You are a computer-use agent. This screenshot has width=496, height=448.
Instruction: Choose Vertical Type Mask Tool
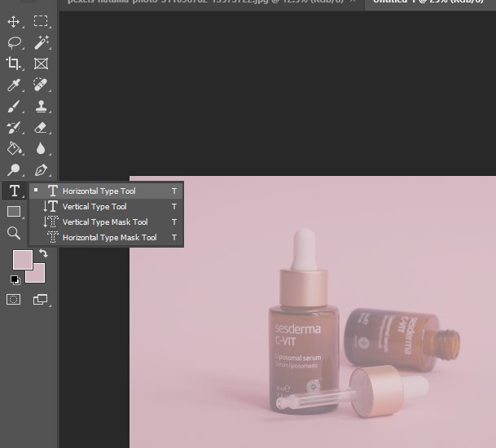point(106,222)
